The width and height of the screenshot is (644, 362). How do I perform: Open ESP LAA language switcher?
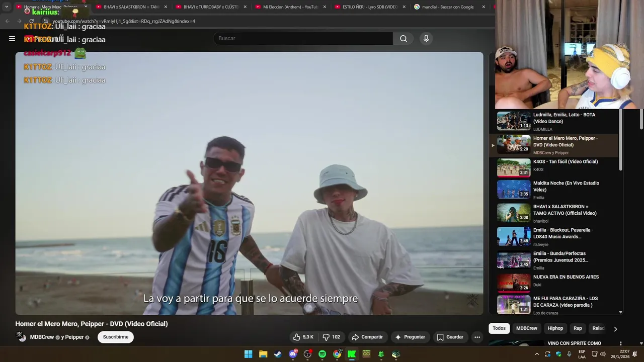click(x=582, y=354)
